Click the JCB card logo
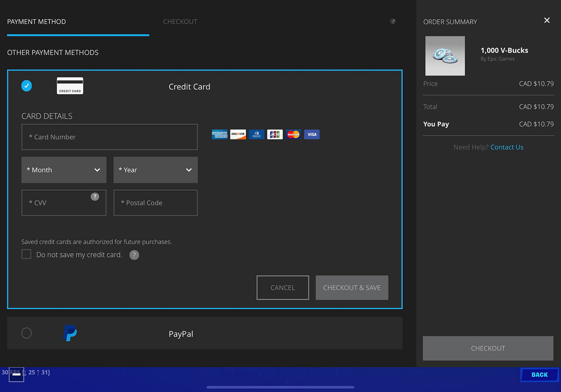 [275, 135]
